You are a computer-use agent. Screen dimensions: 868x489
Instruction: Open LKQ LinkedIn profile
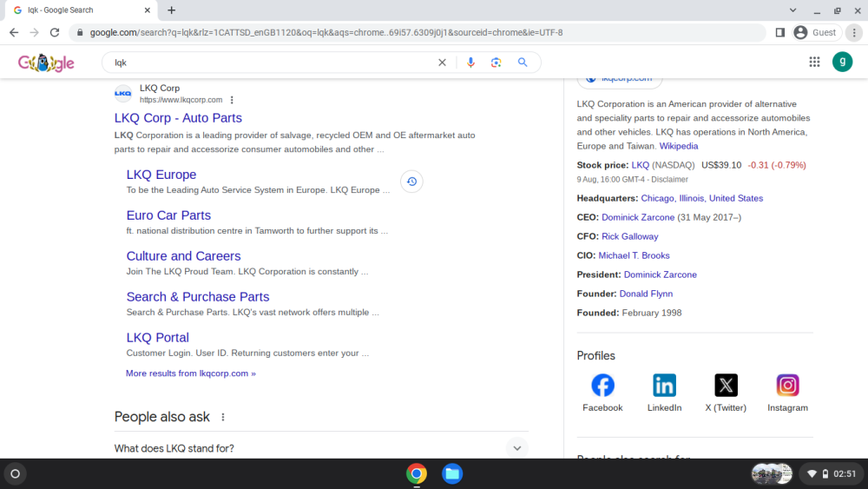(x=664, y=392)
